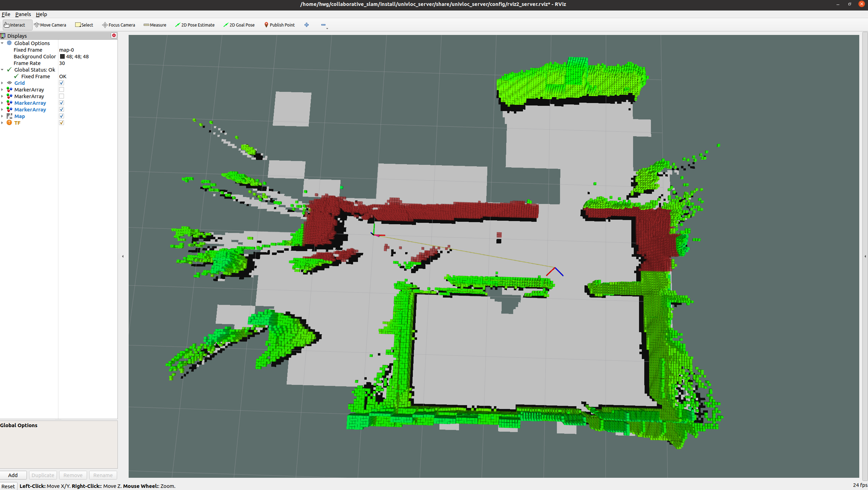Click the plus icon to add a tool
This screenshot has height=490, width=868.
[x=307, y=25]
